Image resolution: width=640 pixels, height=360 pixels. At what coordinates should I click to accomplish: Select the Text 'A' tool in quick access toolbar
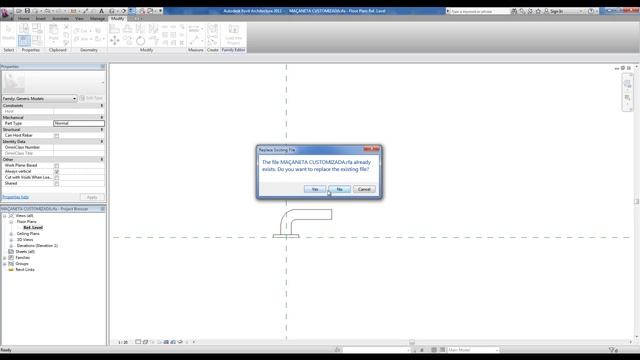[x=102, y=11]
